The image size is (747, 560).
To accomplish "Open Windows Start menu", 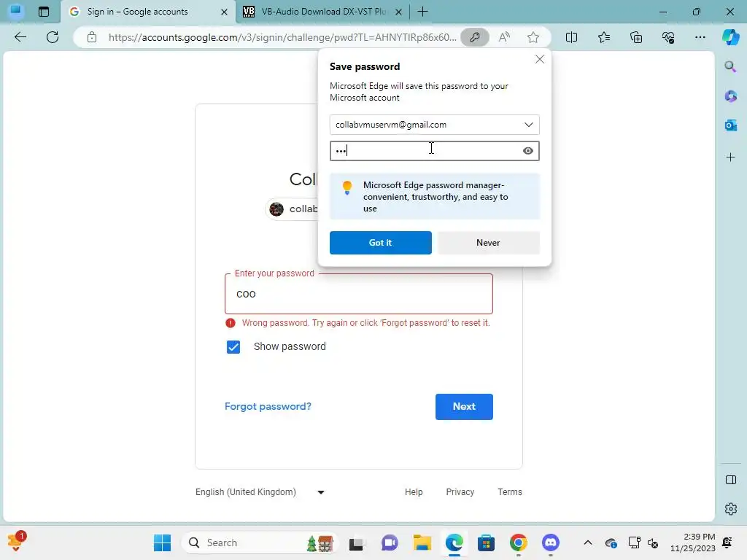I will (162, 542).
